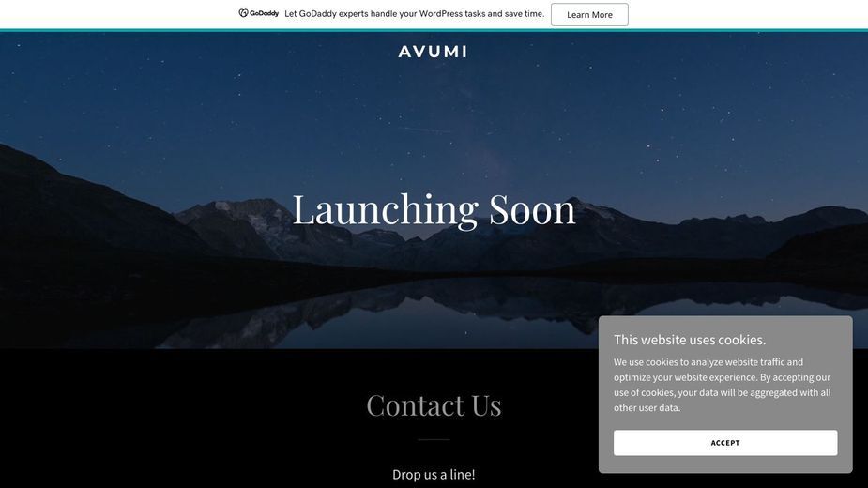Click the teal line under GoDaddy banner
Image resolution: width=868 pixels, height=488 pixels.
pyautogui.click(x=434, y=30)
